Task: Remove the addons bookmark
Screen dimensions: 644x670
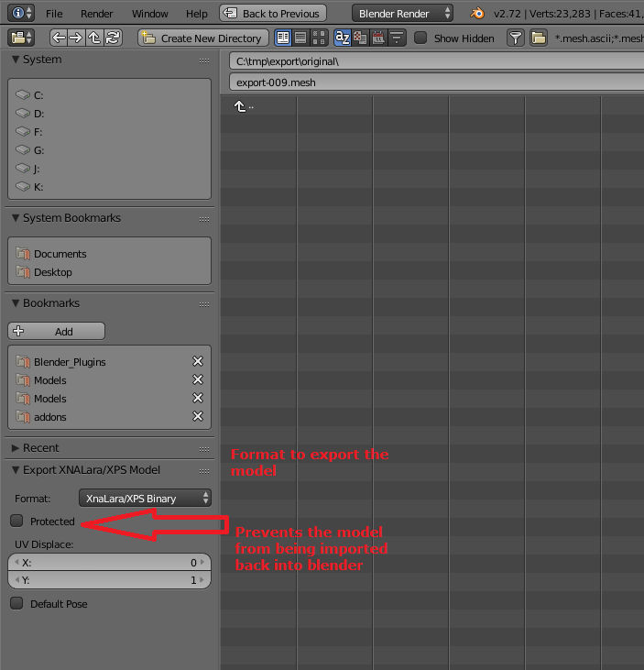Action: click(x=198, y=416)
